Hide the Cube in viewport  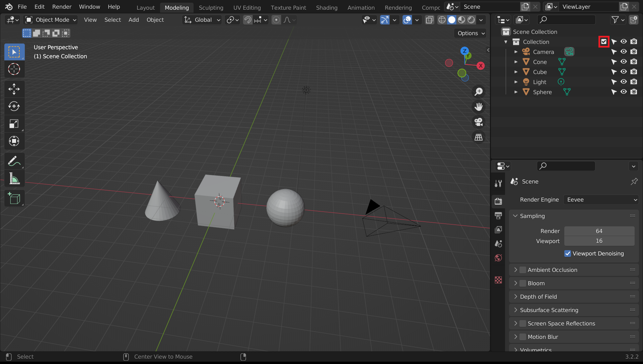click(624, 72)
